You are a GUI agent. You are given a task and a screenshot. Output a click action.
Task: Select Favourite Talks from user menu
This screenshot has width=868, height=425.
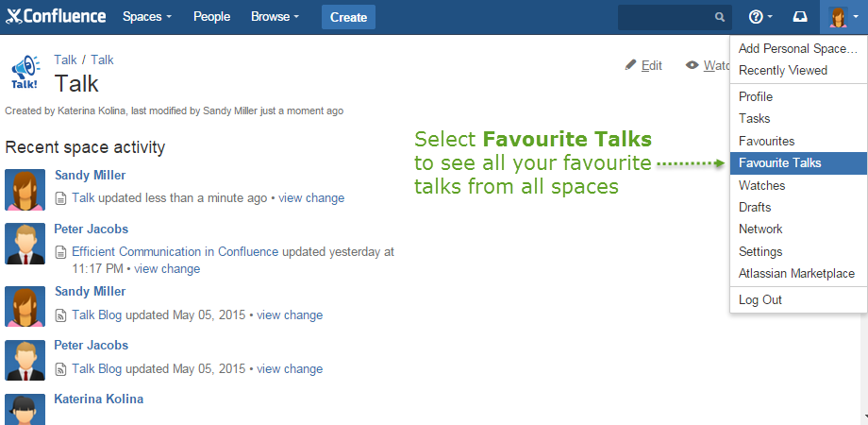779,163
